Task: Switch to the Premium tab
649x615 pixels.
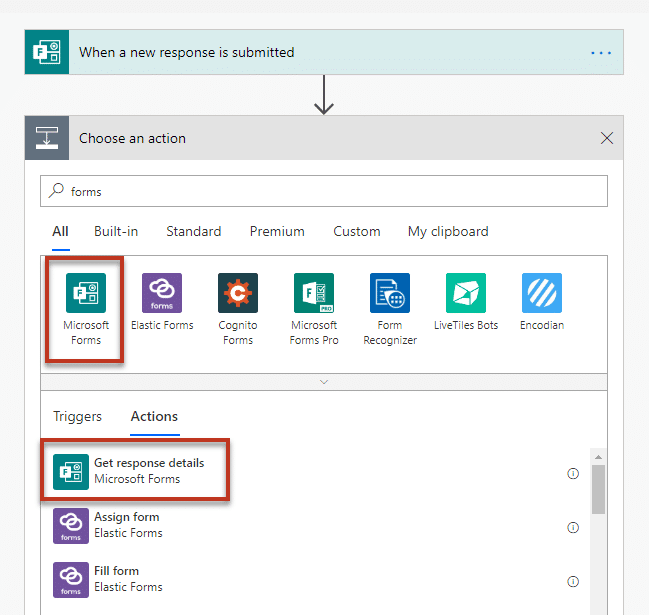Action: (x=277, y=231)
